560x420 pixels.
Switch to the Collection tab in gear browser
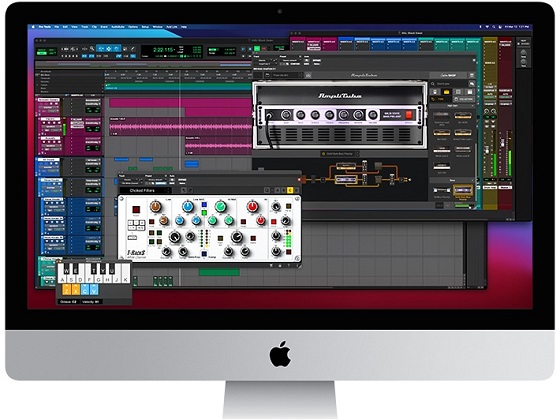pyautogui.click(x=464, y=99)
